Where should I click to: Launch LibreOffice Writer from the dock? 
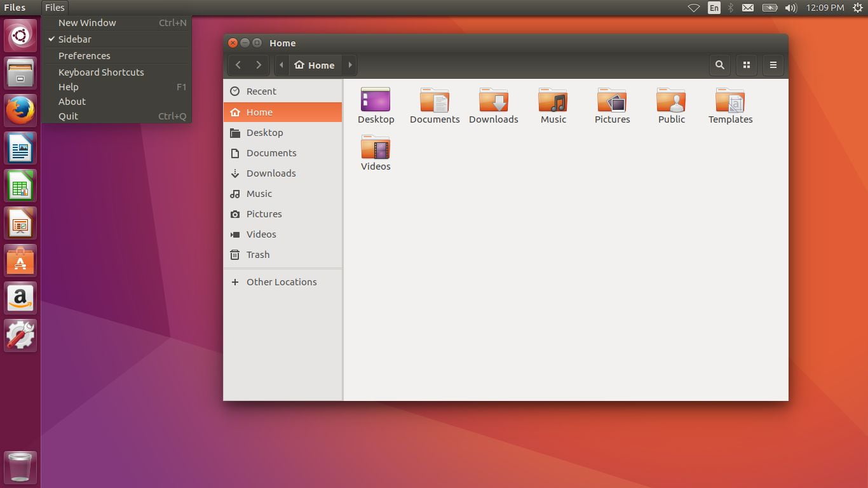(x=20, y=148)
